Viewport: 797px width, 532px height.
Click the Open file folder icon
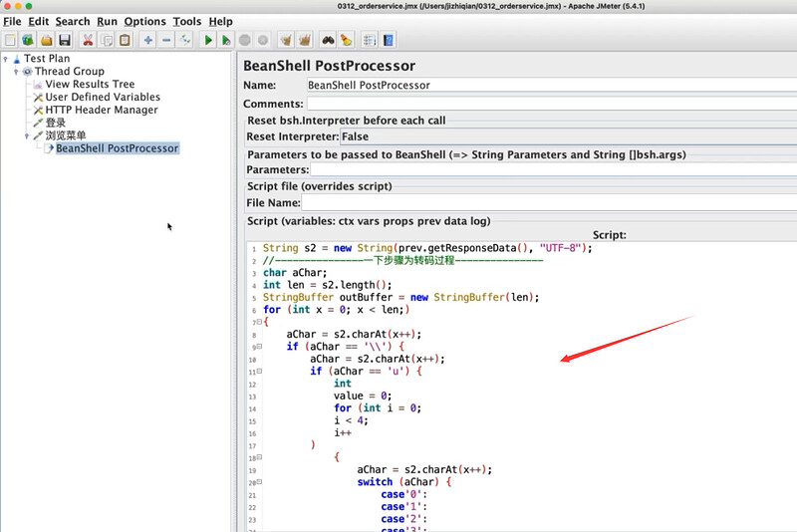(46, 40)
